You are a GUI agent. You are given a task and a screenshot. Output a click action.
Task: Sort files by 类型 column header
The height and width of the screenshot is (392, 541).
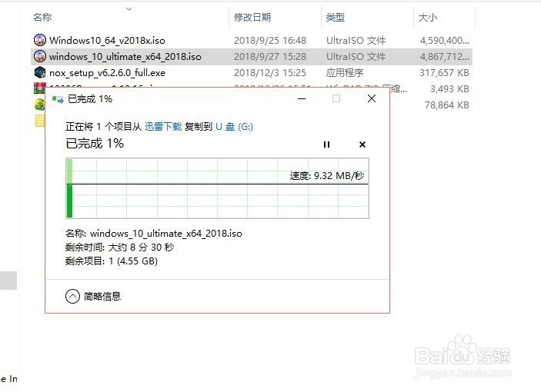point(335,17)
